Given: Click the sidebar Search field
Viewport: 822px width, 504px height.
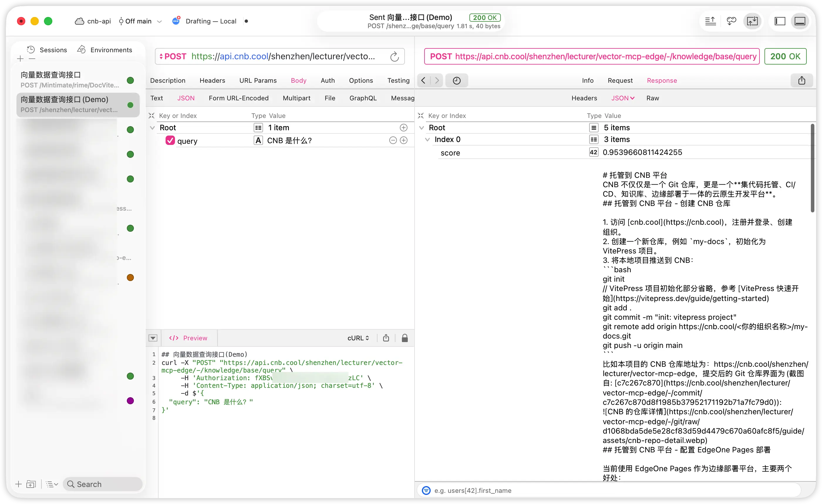Looking at the screenshot, I should [103, 484].
